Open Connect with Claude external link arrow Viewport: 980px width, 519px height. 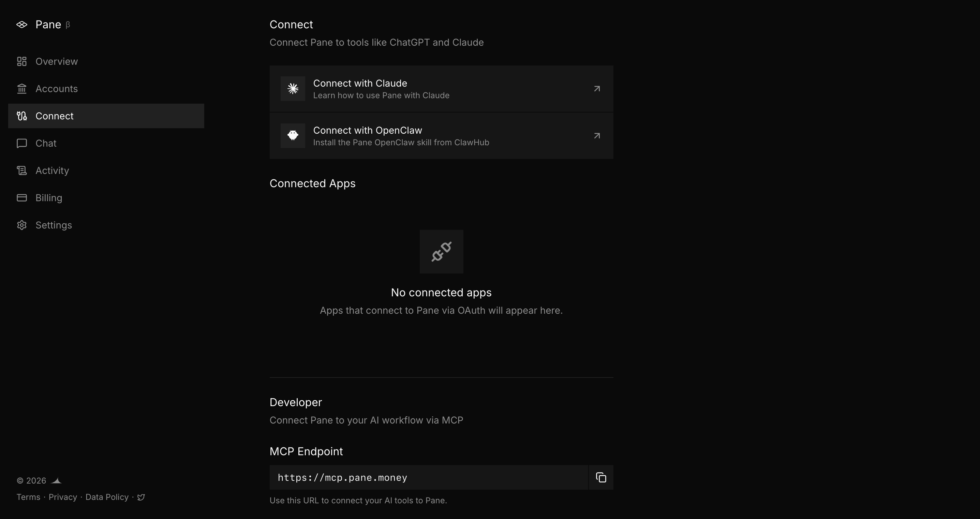coord(596,88)
